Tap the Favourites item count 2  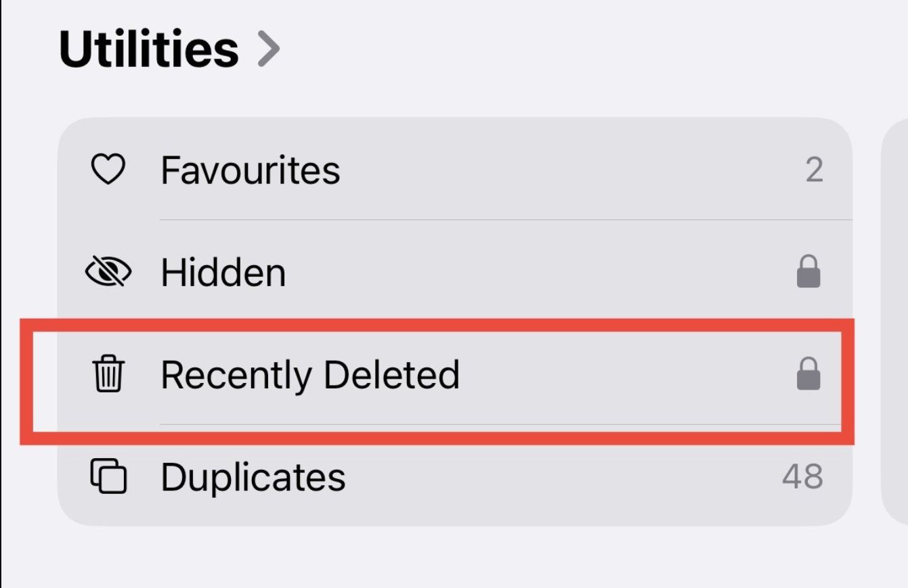[x=814, y=170]
